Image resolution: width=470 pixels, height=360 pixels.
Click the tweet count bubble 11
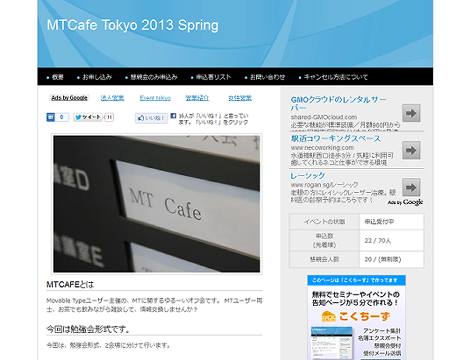pos(109,117)
